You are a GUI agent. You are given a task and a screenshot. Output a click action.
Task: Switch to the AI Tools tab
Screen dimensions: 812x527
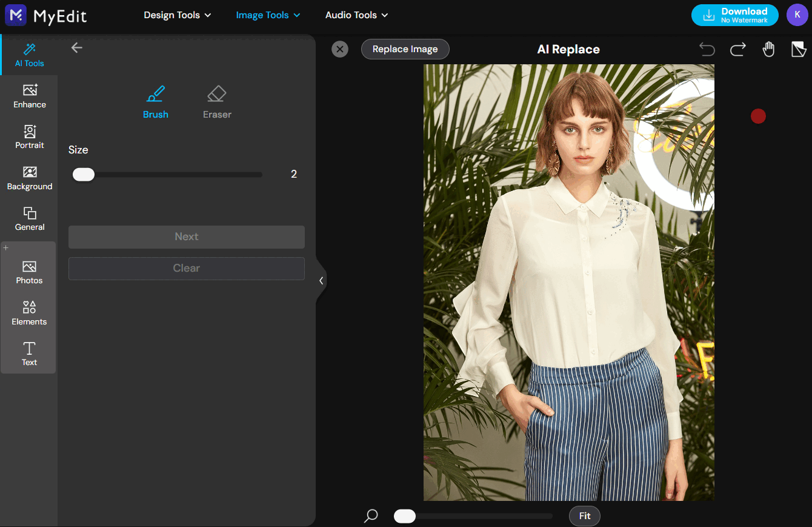28,55
